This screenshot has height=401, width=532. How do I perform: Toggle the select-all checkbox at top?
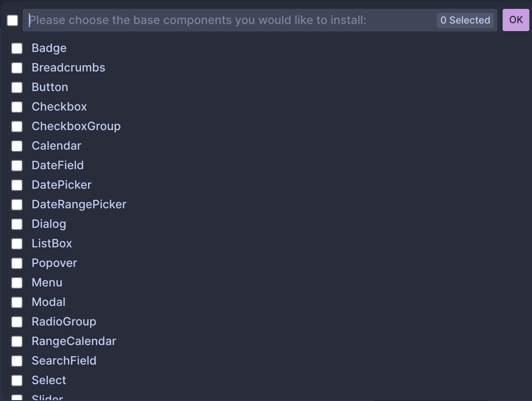12,20
